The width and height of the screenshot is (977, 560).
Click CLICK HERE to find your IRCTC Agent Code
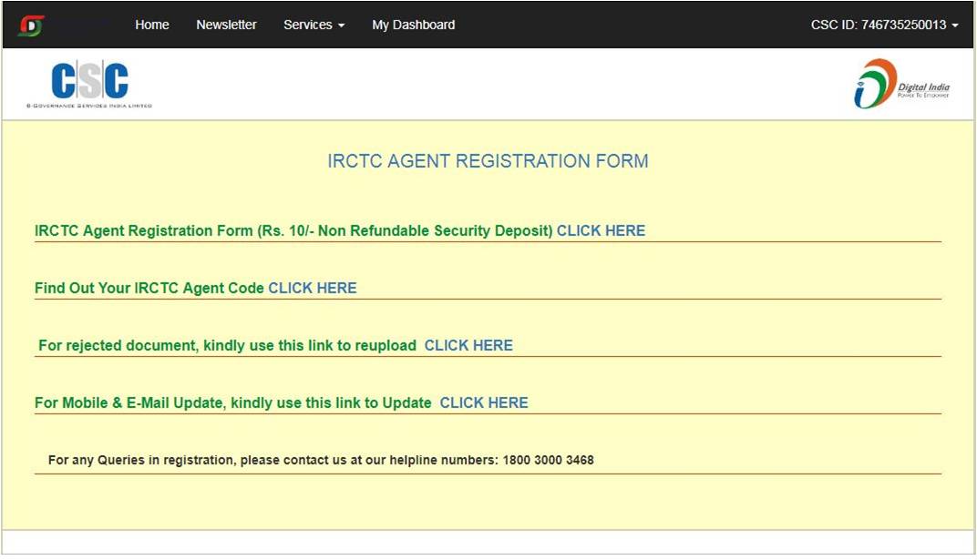pos(313,288)
